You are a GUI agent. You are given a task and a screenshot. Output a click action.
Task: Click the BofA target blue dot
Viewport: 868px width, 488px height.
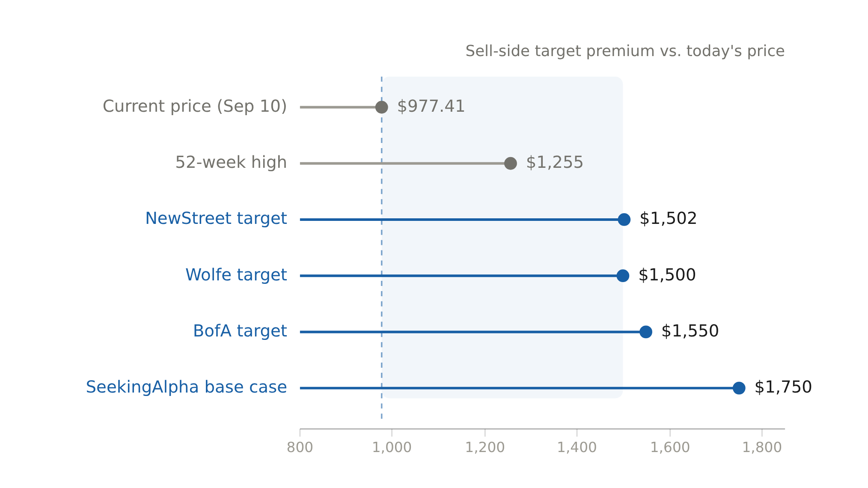[x=646, y=332]
